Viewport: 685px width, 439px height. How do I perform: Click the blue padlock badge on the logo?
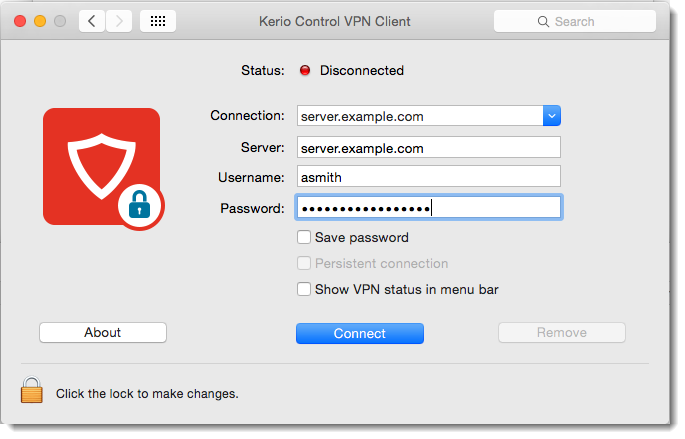tap(140, 205)
